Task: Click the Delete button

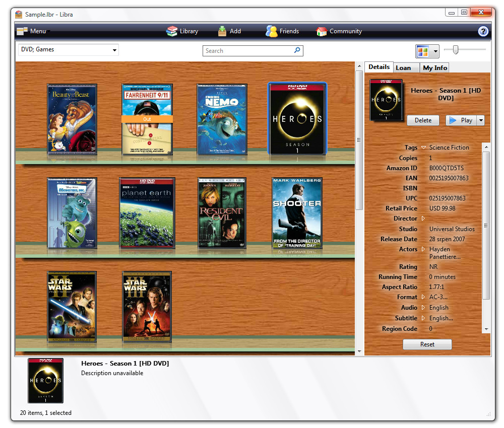Action: pos(423,120)
